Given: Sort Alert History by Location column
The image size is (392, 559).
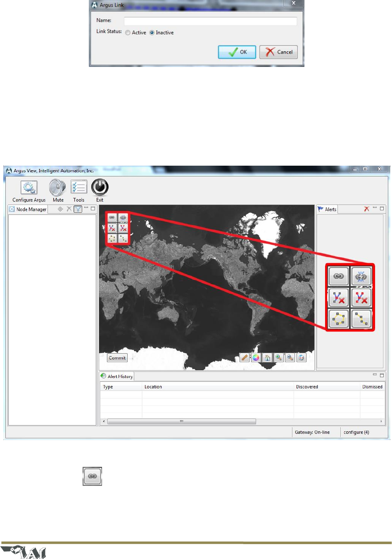Looking at the screenshot, I should coord(218,387).
